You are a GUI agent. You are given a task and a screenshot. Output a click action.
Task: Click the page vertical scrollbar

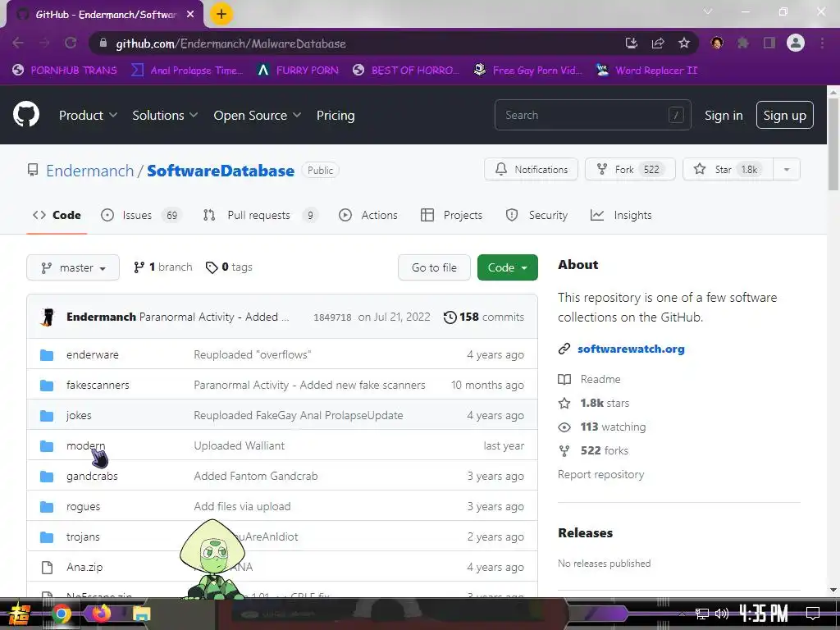833,144
